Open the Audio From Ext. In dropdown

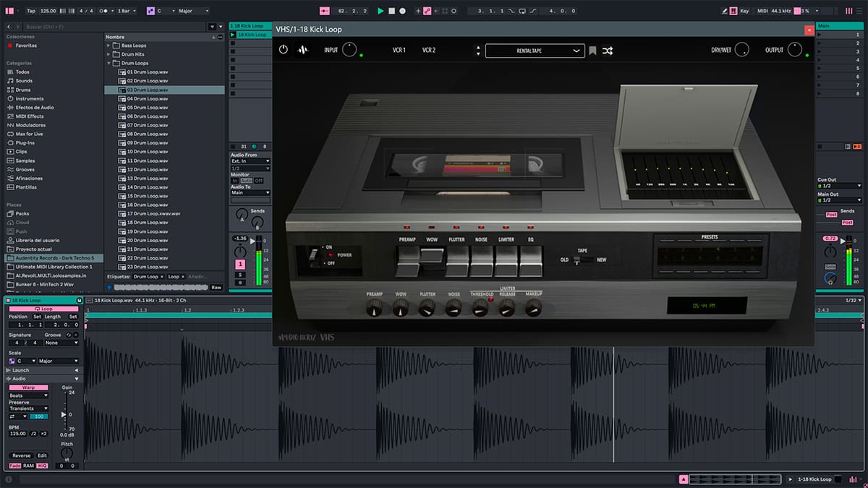(x=250, y=161)
